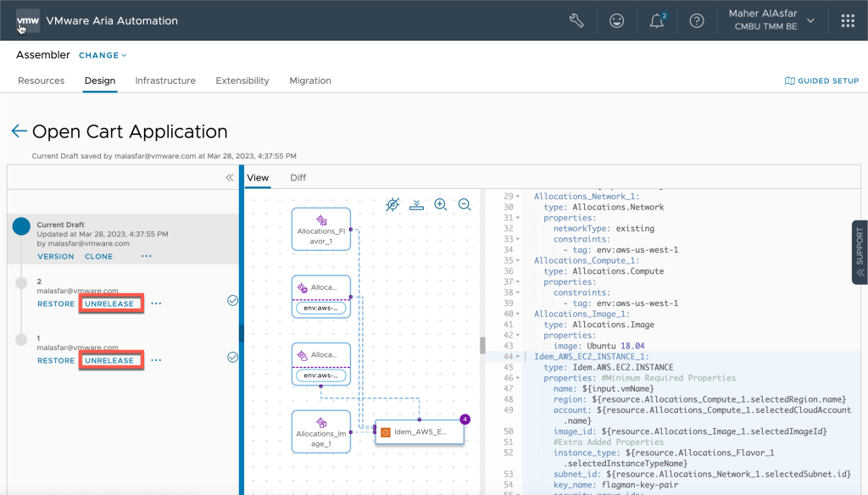Click the released checkmark for version 2
Image resolution: width=868 pixels, height=495 pixels.
click(x=232, y=300)
